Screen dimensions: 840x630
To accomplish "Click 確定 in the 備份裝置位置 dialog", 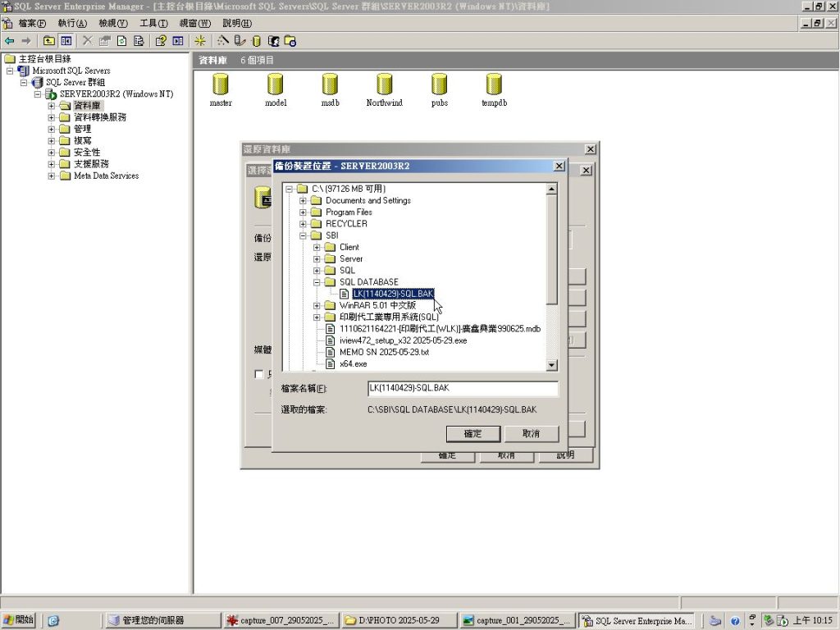I will click(x=473, y=433).
